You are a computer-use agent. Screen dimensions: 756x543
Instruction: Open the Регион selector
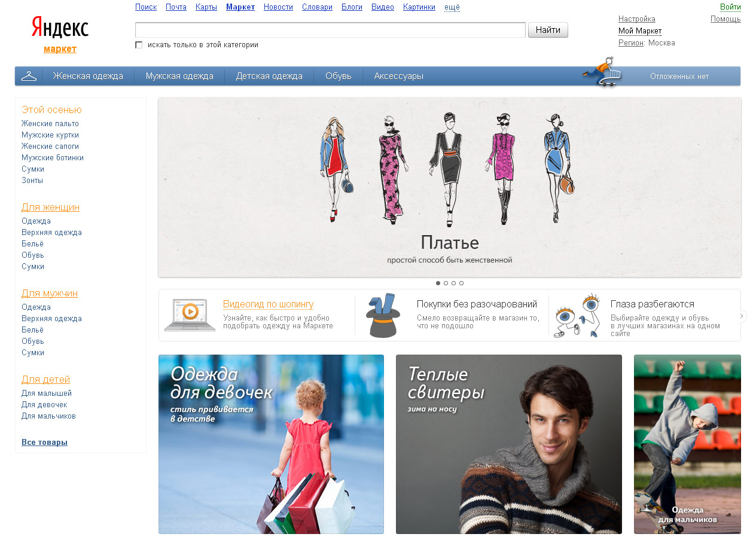click(x=630, y=43)
